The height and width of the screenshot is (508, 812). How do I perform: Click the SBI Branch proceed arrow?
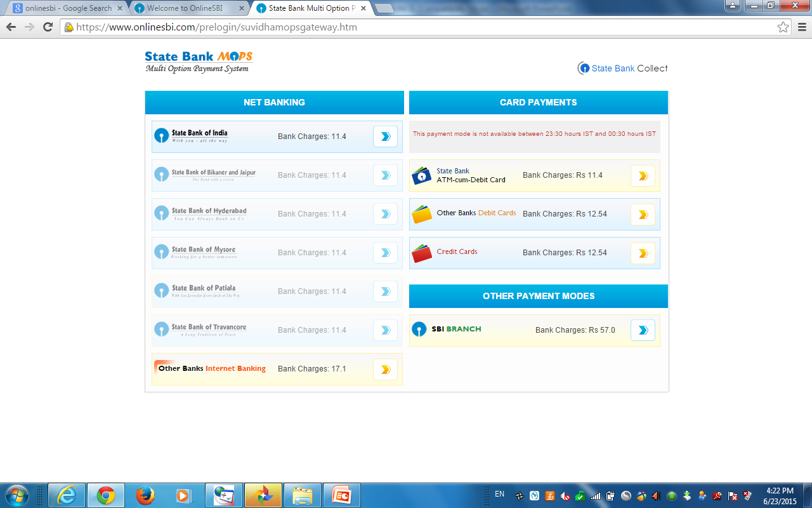point(643,330)
